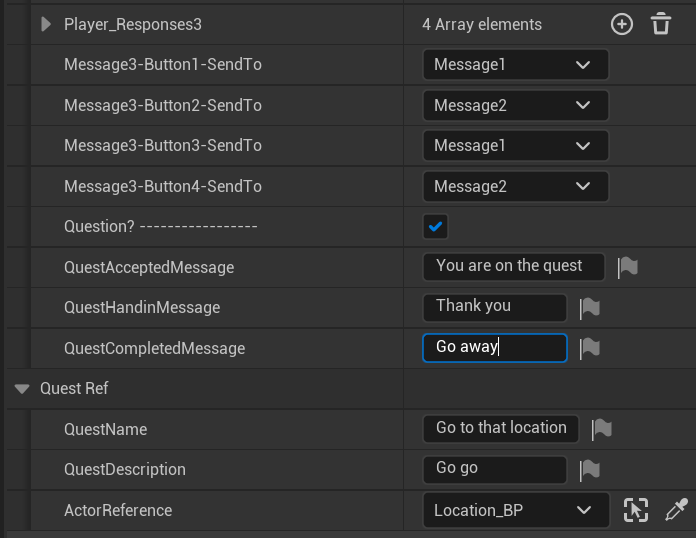Click localization flag beside QuestName
The height and width of the screenshot is (538, 696).
(601, 429)
